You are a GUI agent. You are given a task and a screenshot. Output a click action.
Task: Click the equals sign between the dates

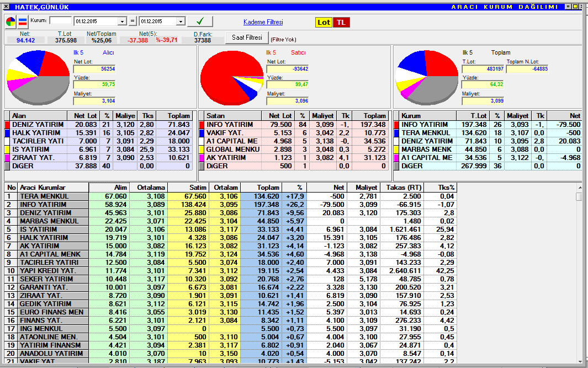click(x=133, y=22)
